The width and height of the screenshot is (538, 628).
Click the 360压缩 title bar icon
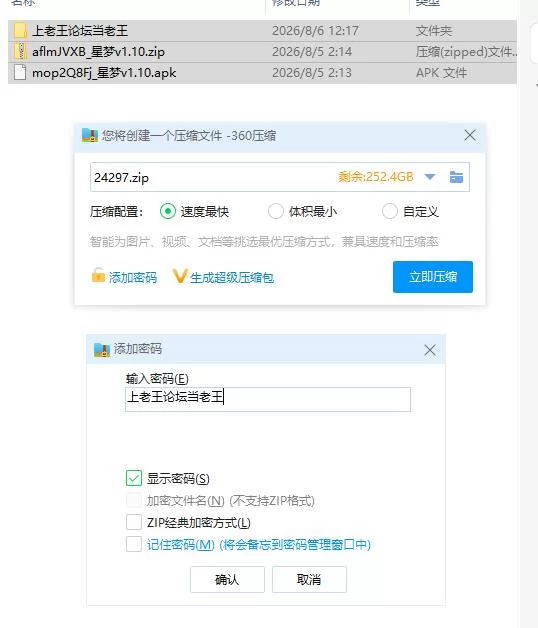(x=90, y=135)
